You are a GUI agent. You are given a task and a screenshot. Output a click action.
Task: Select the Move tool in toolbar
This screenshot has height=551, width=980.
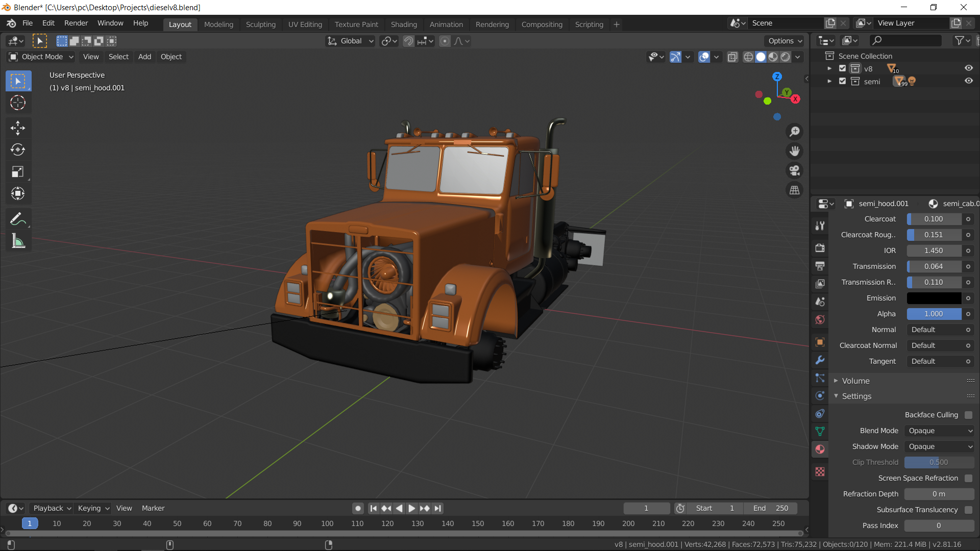pos(18,128)
